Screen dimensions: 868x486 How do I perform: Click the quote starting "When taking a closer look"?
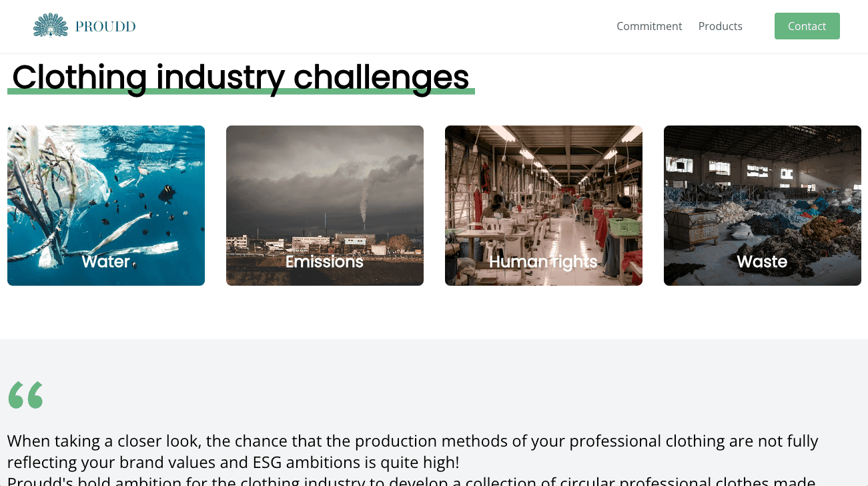412,441
